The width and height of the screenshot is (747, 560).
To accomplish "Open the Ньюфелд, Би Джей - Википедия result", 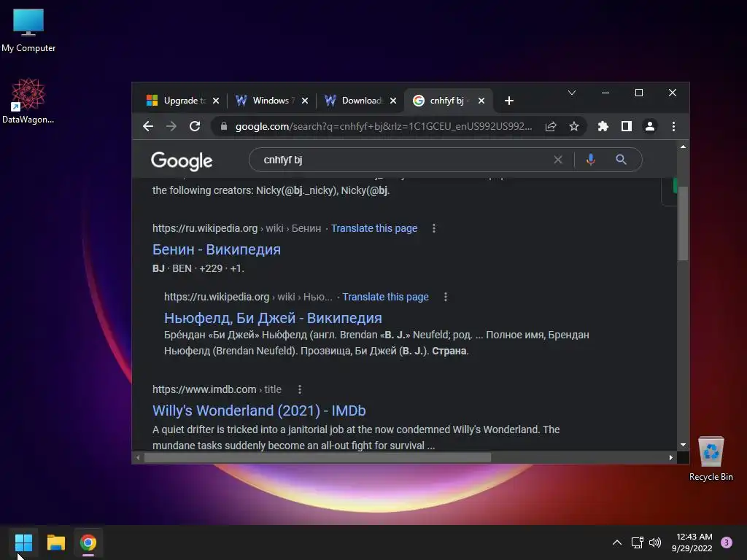I will (x=273, y=318).
